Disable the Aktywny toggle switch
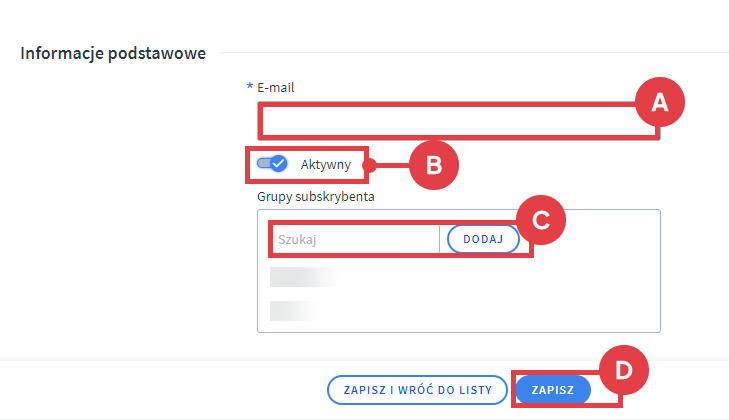Viewport: 729px width, 420px height. [272, 164]
